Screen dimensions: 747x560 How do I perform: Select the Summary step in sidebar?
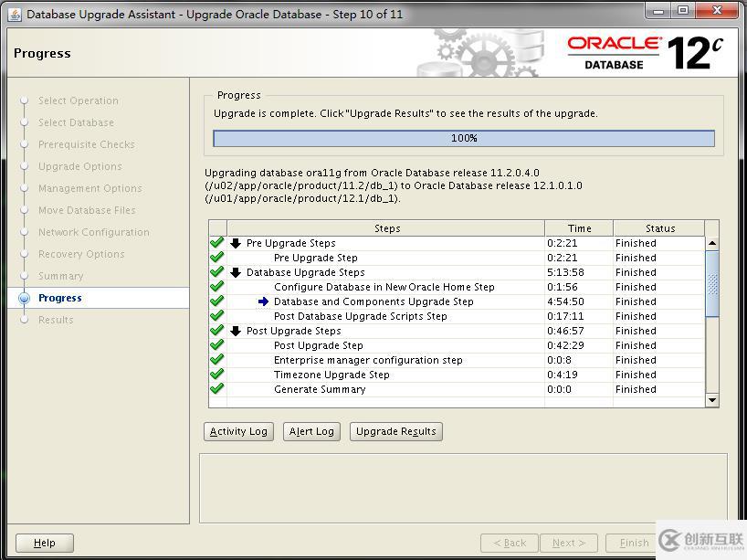click(x=60, y=276)
